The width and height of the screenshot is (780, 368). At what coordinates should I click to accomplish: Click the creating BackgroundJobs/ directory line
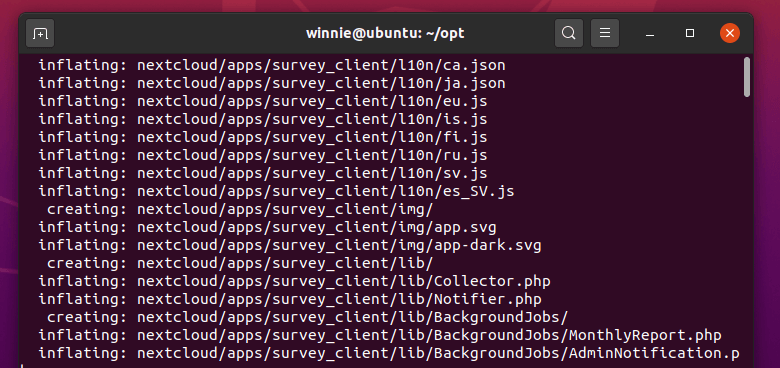(307, 317)
